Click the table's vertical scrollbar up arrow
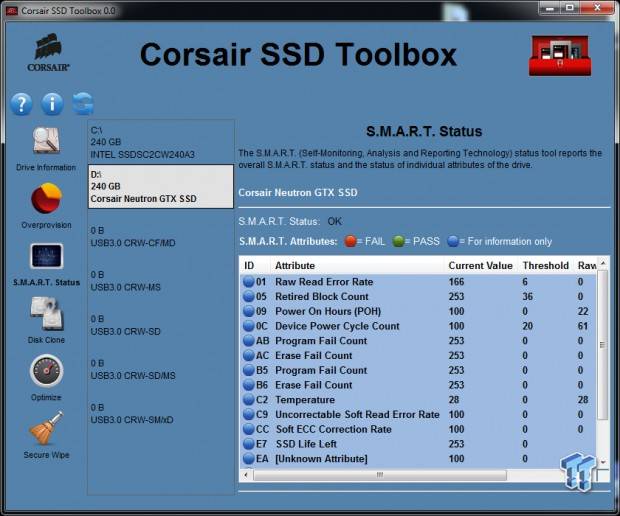 point(603,263)
